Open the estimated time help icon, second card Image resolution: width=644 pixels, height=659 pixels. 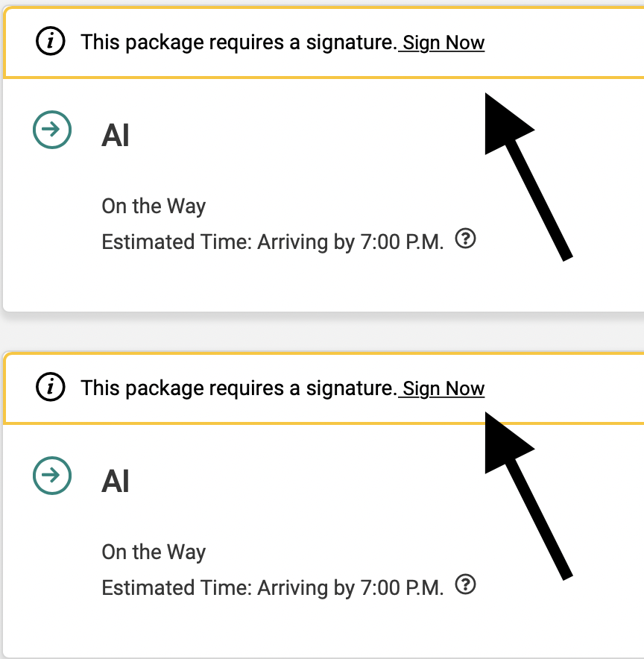(x=466, y=584)
